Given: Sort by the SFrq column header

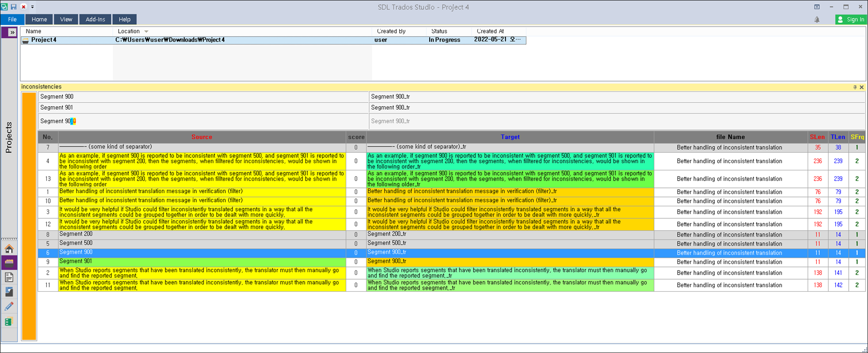Looking at the screenshot, I should (857, 137).
